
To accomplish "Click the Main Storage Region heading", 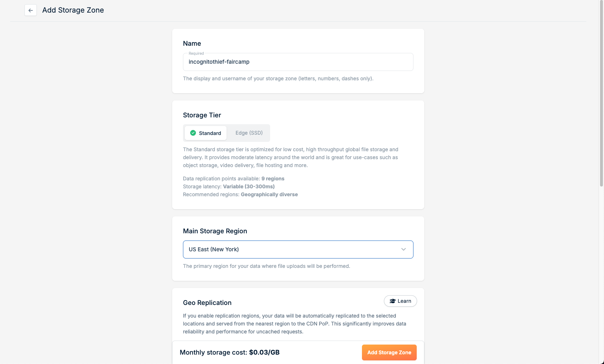I will (x=215, y=231).
